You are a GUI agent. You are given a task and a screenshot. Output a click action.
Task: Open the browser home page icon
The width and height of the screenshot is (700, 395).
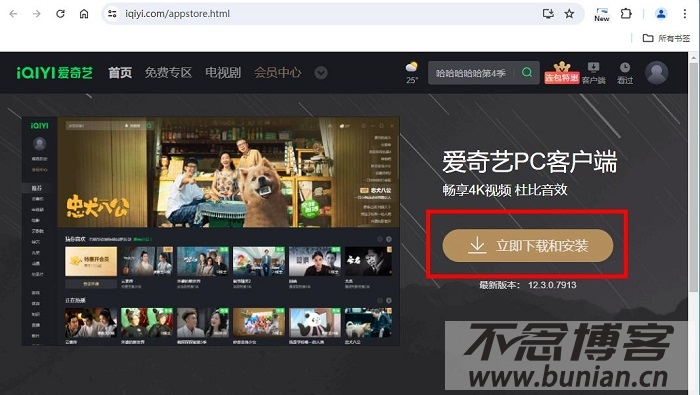[x=84, y=14]
